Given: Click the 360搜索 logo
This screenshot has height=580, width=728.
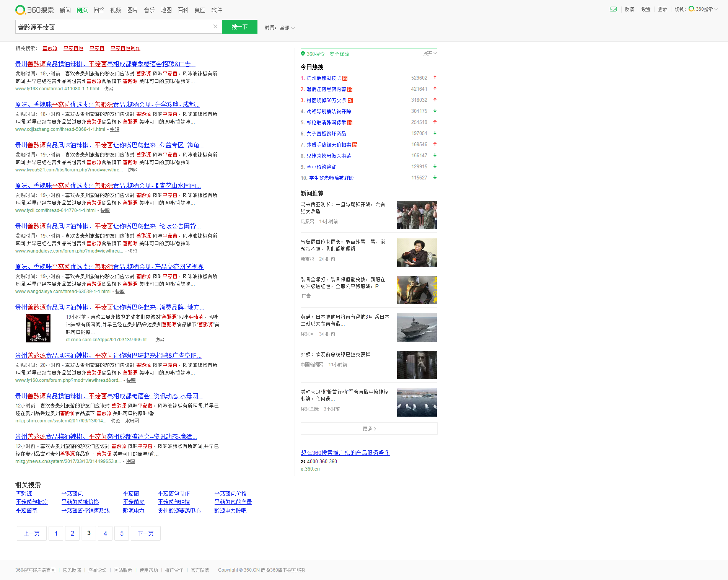Looking at the screenshot, I should (x=34, y=10).
